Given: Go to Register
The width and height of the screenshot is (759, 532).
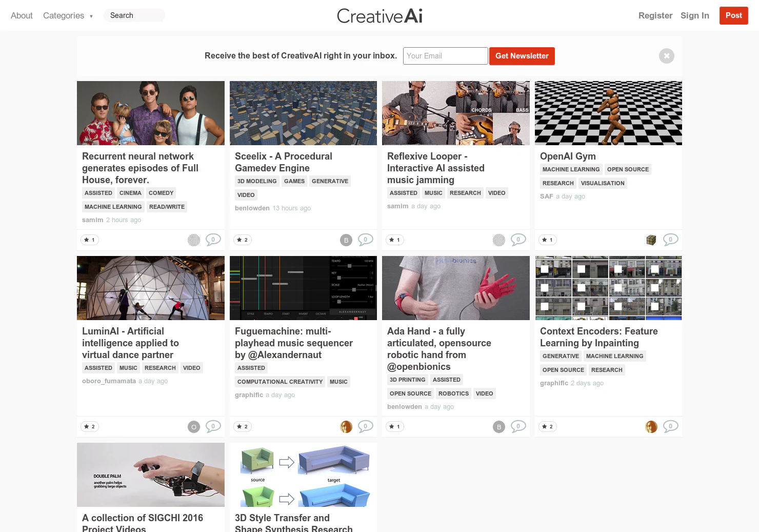Looking at the screenshot, I should (655, 15).
